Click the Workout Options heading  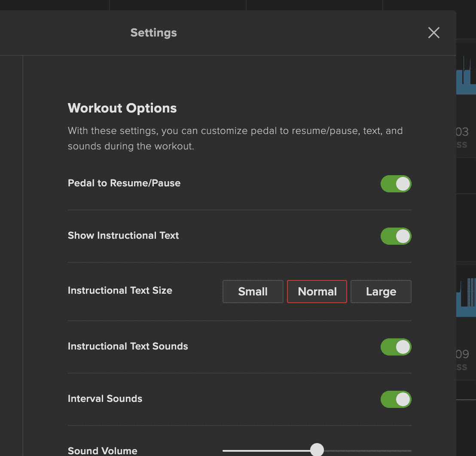pyautogui.click(x=122, y=108)
